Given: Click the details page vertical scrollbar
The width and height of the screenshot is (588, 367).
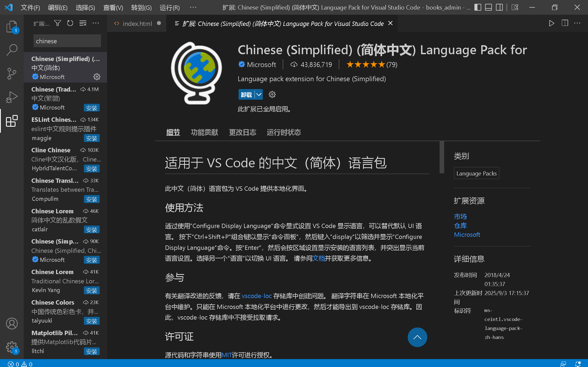Looking at the screenshot, I should point(442,157).
